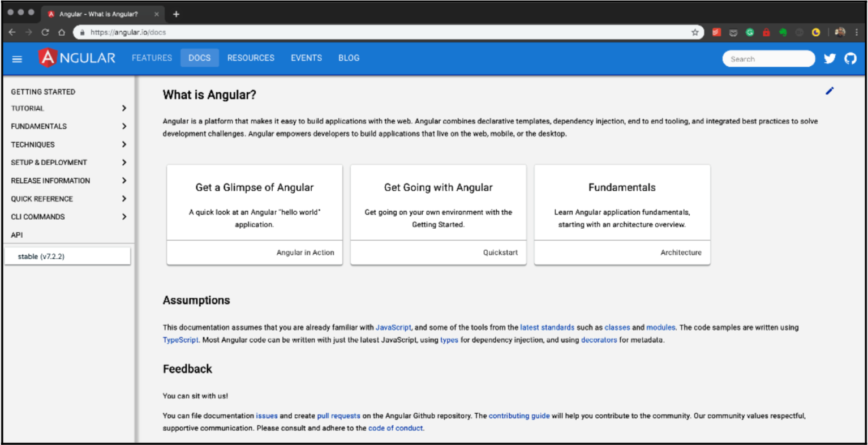Screen dimensions: 868x445
Task: Expand the CLI COMMANDS section
Action: 68,217
